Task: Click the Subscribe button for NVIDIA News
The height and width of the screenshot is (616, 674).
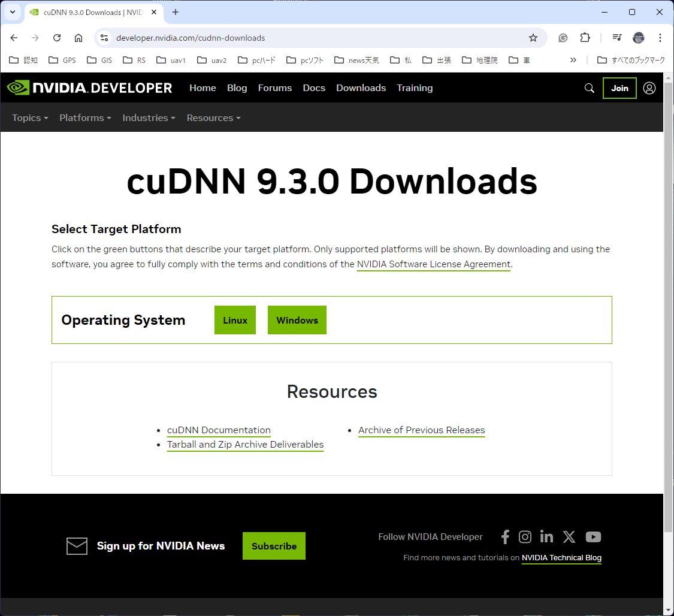Action: (x=274, y=546)
